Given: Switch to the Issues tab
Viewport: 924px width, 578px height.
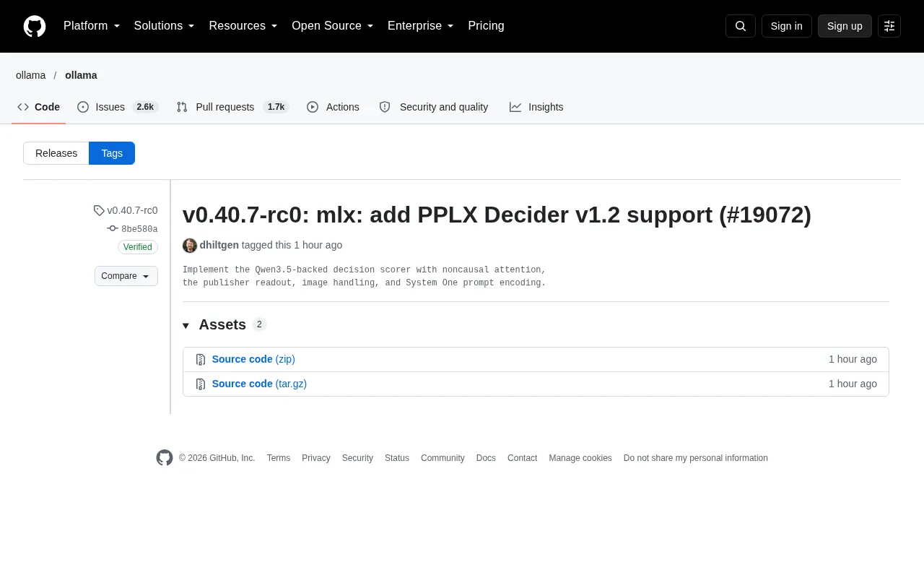Looking at the screenshot, I should 118,107.
